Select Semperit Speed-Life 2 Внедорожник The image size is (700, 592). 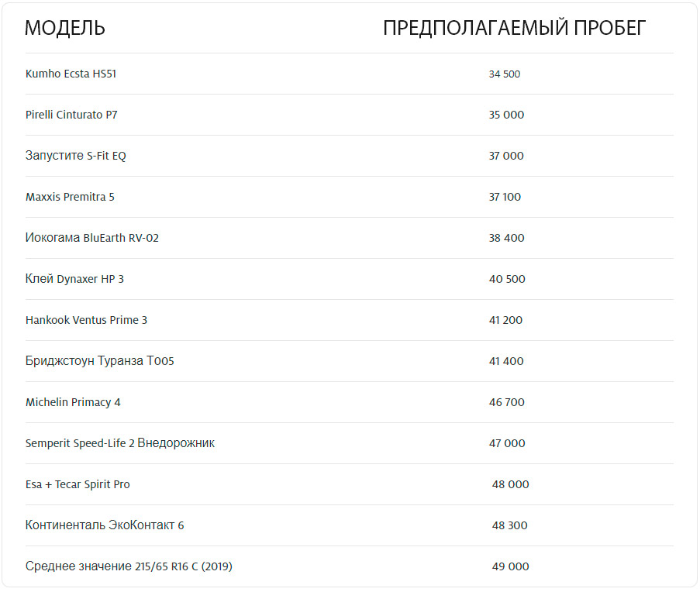click(x=119, y=443)
